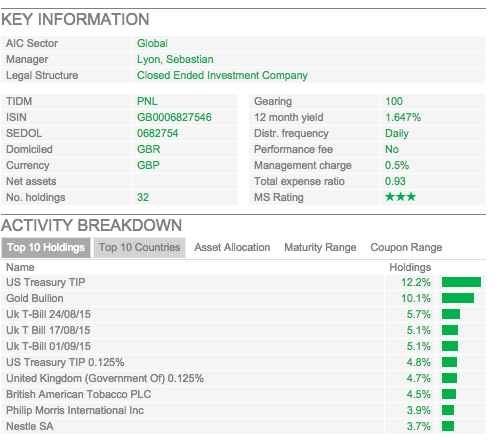
Task: Follow the Lyon, Sebastian manager link
Action: (175, 59)
